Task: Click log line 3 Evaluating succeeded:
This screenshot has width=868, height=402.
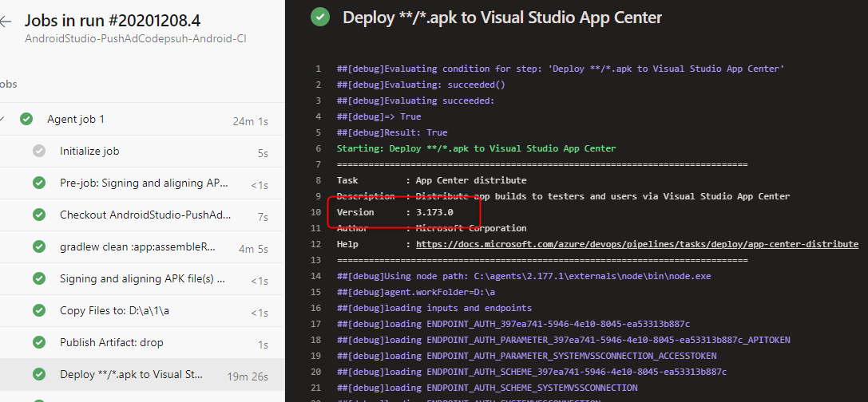Action: (416, 100)
